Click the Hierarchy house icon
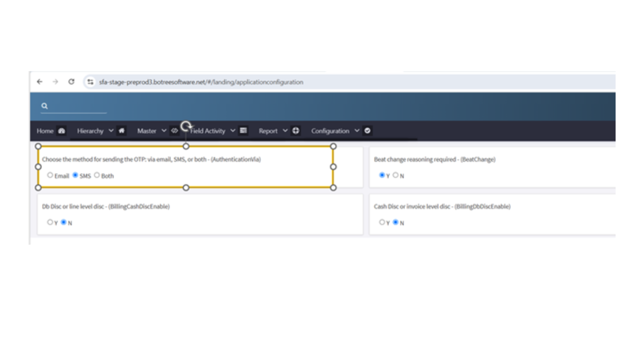This screenshot has height=362, width=644. tap(122, 131)
